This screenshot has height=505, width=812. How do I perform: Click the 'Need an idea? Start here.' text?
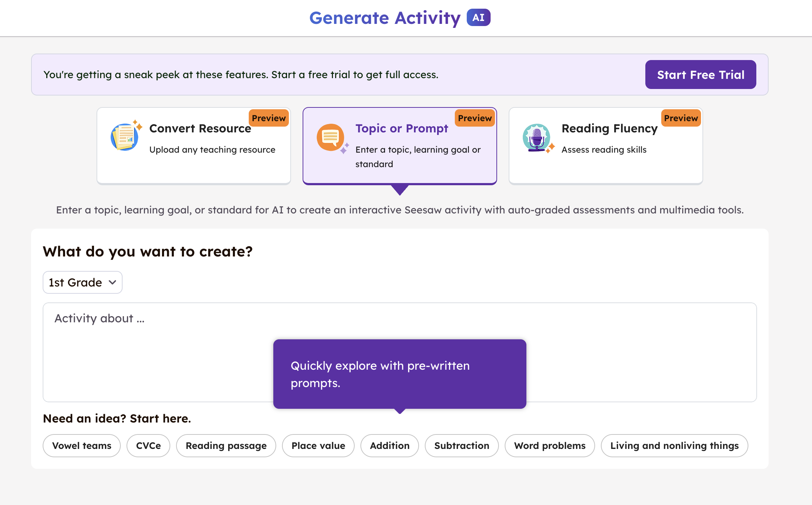point(117,419)
